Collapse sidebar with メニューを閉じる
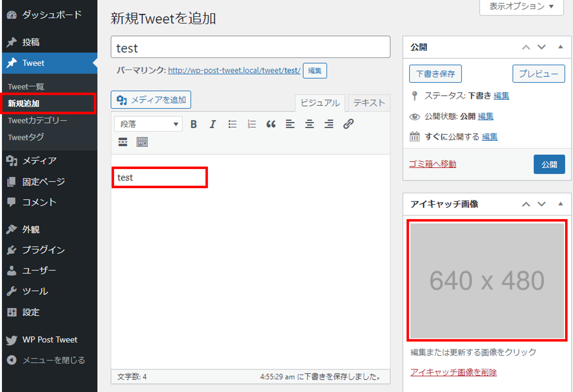This screenshot has height=392, width=573. 50,360
